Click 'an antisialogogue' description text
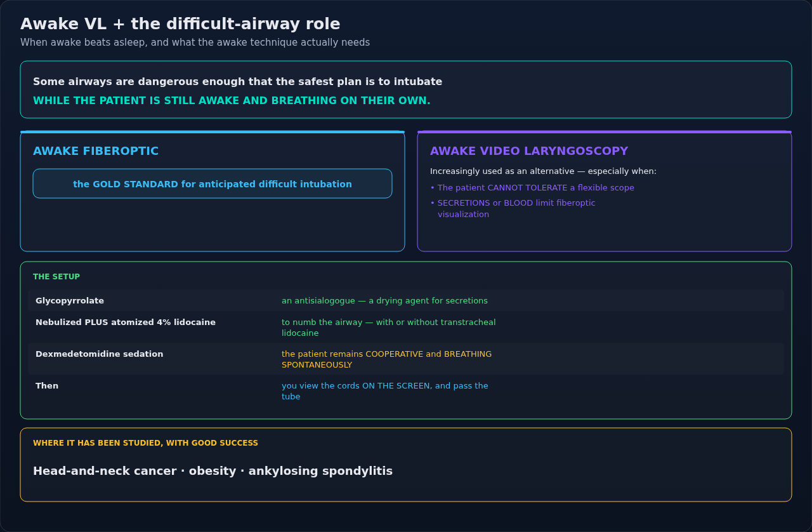 [x=384, y=301]
